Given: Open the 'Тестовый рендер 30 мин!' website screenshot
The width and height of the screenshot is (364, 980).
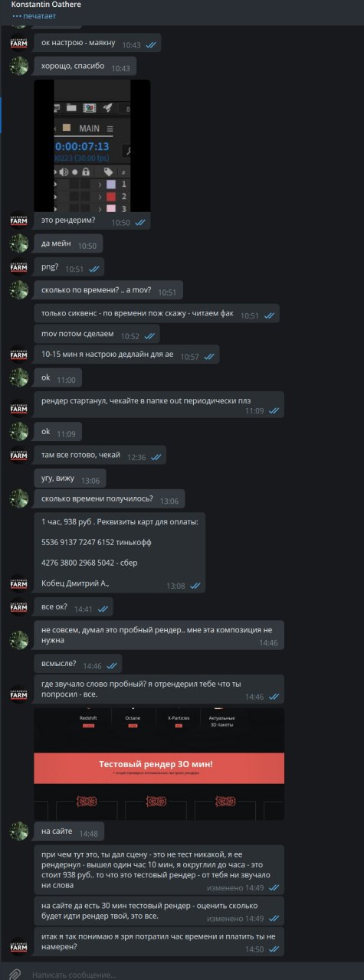Looking at the screenshot, I should [x=159, y=763].
